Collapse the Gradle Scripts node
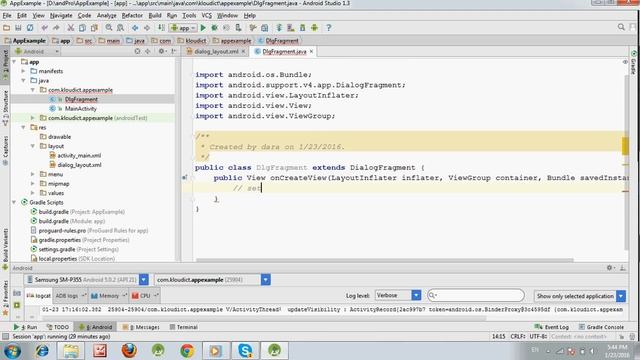The width and height of the screenshot is (640, 360). (x=14, y=202)
